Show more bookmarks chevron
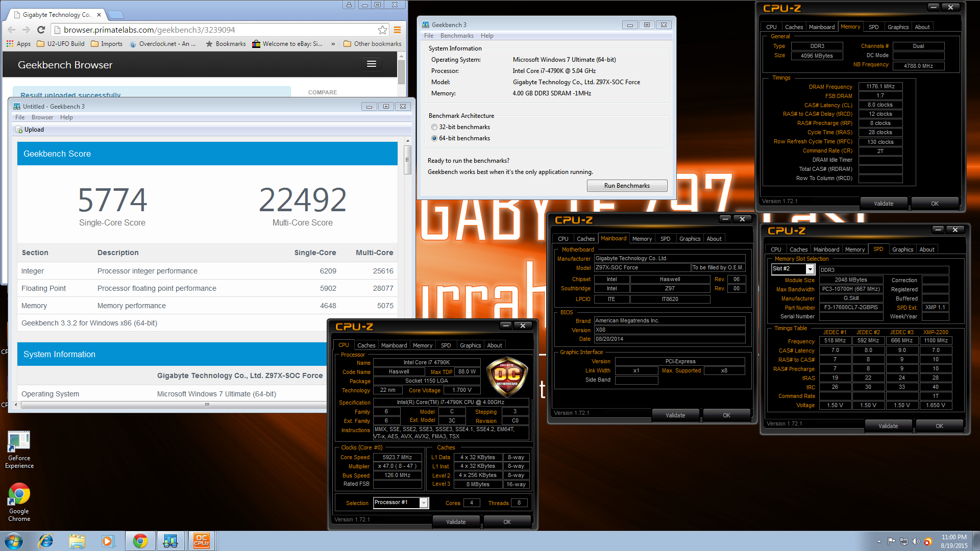Screen dimensions: 980x551 [333, 44]
